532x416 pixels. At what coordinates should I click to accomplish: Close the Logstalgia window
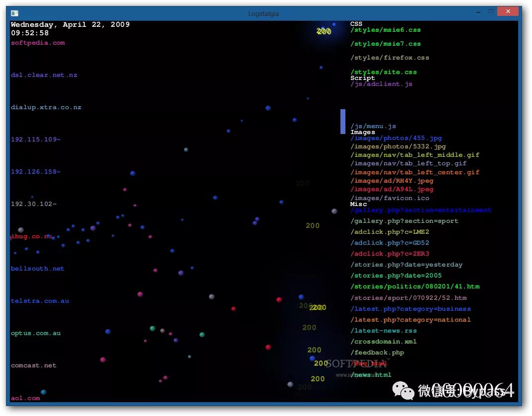click(x=508, y=11)
